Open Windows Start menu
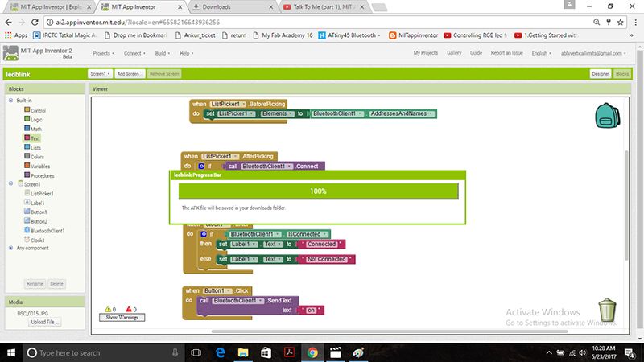Viewport: 644px width, 362px height. 11,352
